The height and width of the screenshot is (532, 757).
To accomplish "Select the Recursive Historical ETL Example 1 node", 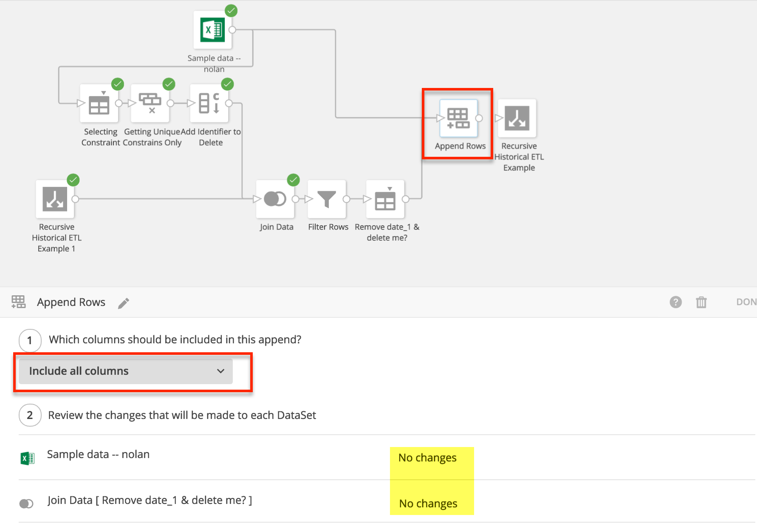I will coord(56,199).
